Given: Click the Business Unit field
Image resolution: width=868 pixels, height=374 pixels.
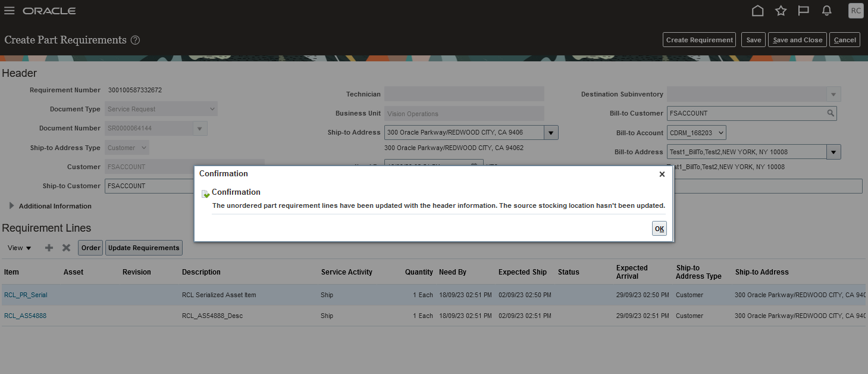Looking at the screenshot, I should pos(464,114).
